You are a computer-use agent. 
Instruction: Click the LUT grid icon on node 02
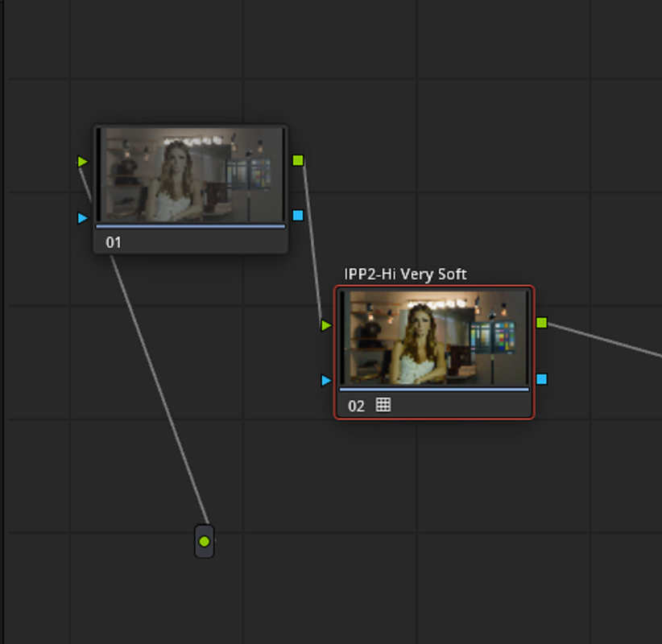point(383,405)
